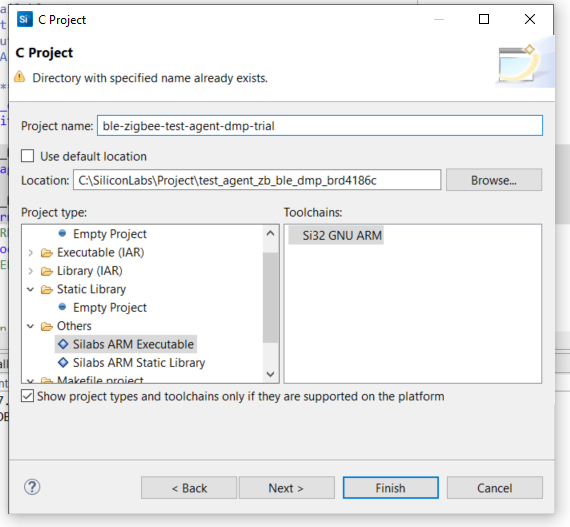Click the folder icon of Others
570x527 pixels.
[47, 326]
